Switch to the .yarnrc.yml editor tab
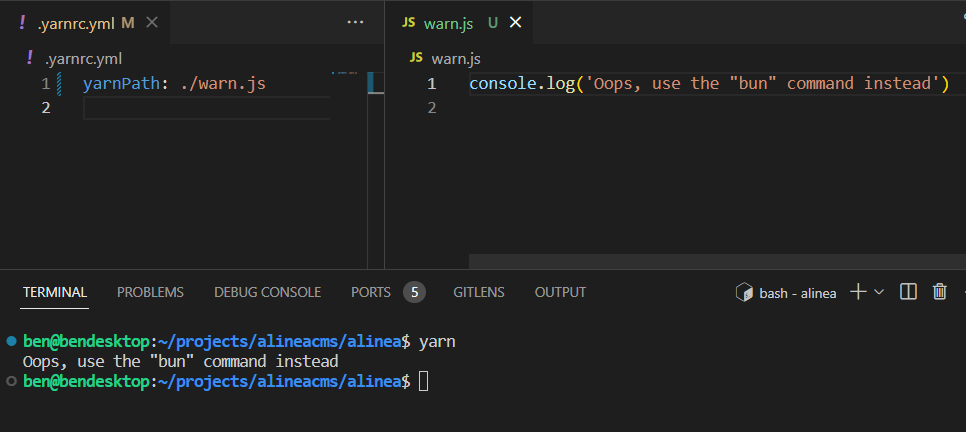Viewport: 966px width, 432px height. (x=85, y=23)
